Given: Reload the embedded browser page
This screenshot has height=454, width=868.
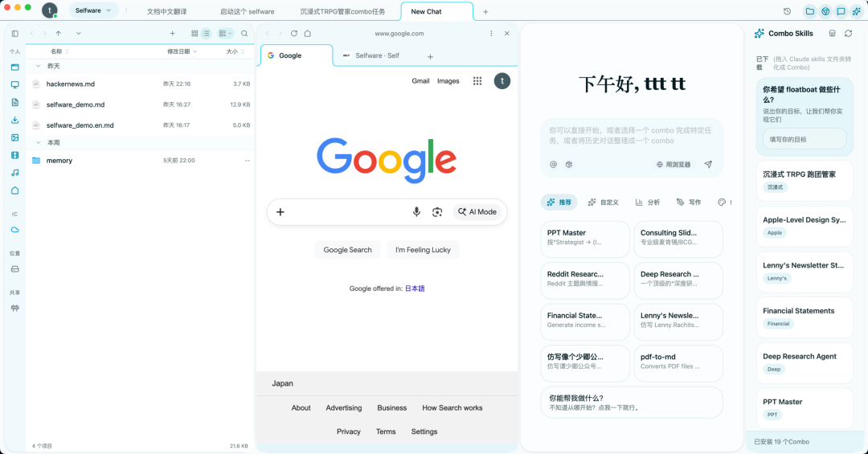Looking at the screenshot, I should 294,33.
